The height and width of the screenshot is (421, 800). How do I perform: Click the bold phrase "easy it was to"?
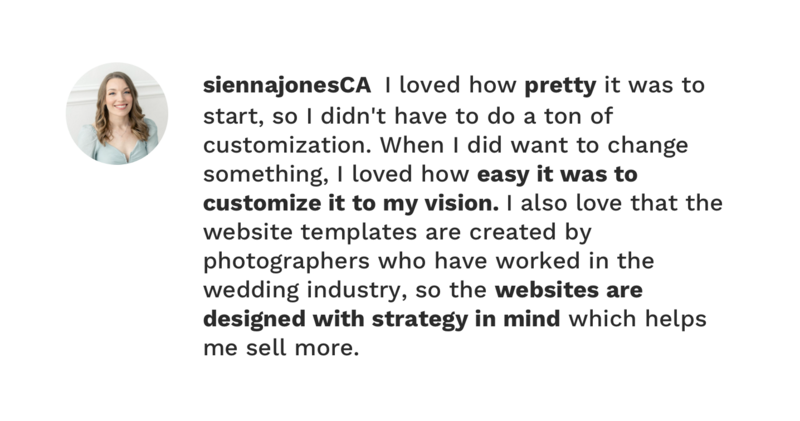click(x=557, y=175)
